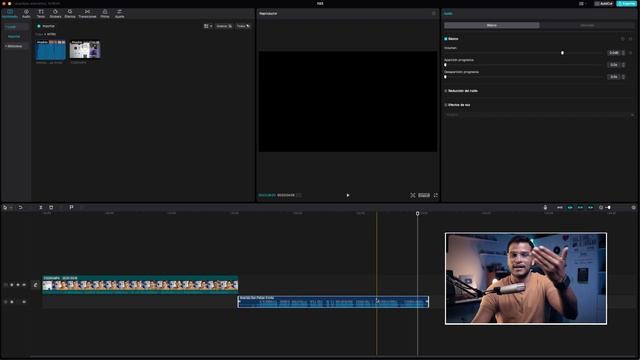Screen dimensions: 640x360
Task: Toggle the third timeline magnet option
Action: coord(580,208)
